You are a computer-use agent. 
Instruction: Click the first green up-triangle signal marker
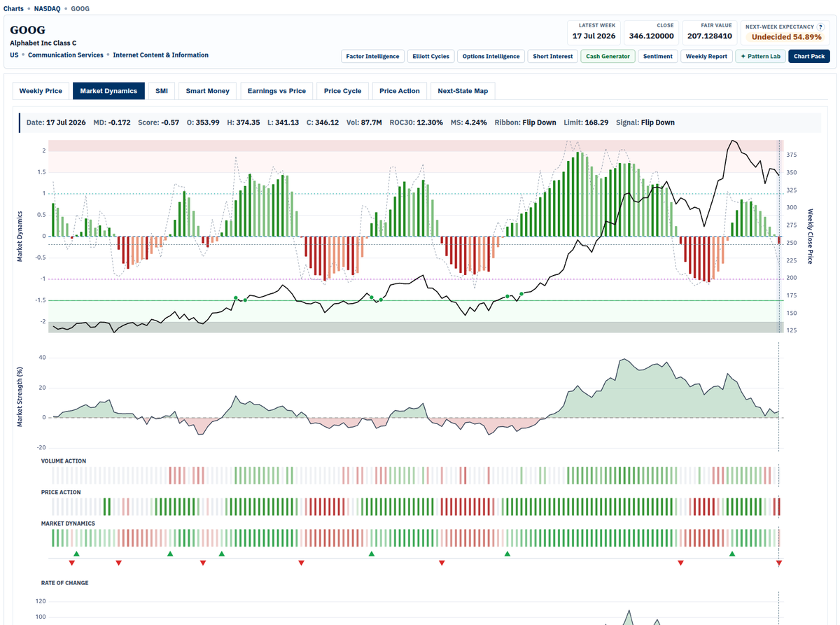[x=77, y=554]
